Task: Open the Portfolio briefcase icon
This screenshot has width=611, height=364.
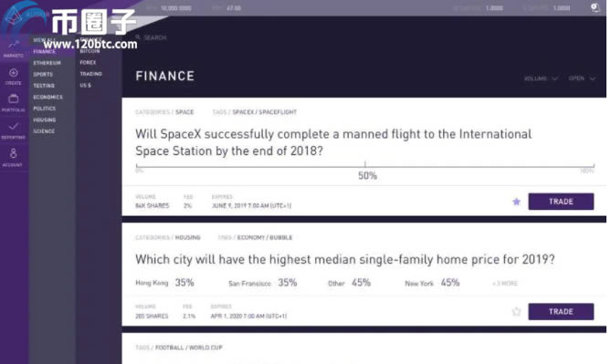Action: 14,99
